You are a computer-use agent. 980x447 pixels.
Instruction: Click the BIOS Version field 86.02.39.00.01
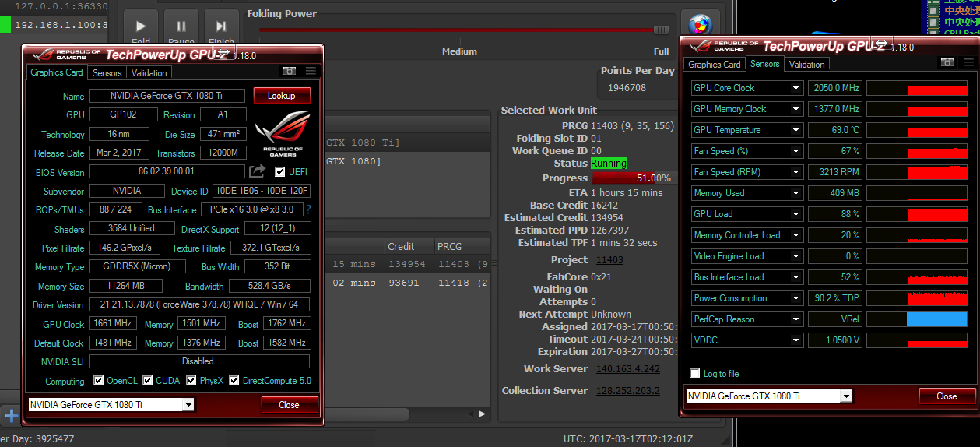point(167,171)
